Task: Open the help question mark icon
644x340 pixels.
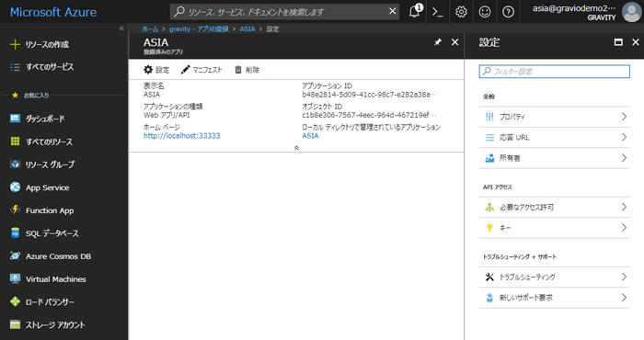Action: point(508,12)
